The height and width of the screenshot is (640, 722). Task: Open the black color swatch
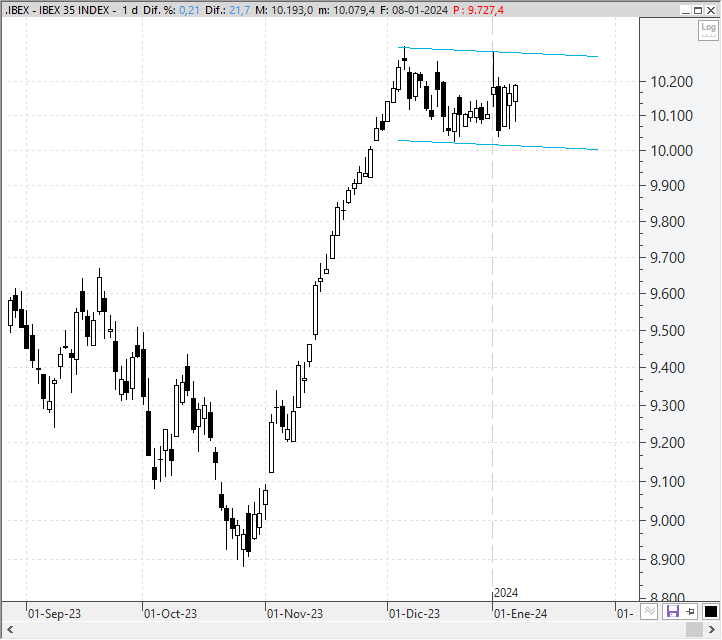[710, 612]
